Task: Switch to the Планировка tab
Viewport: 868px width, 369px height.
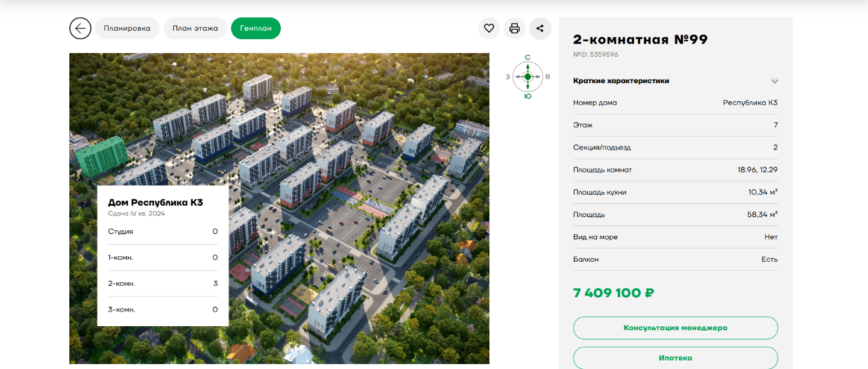Action: [x=127, y=28]
